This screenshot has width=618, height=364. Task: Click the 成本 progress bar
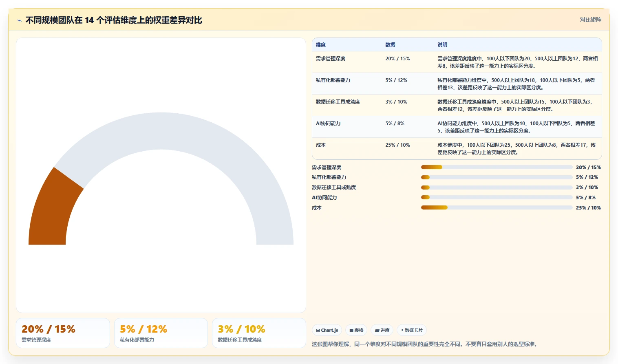pos(497,207)
